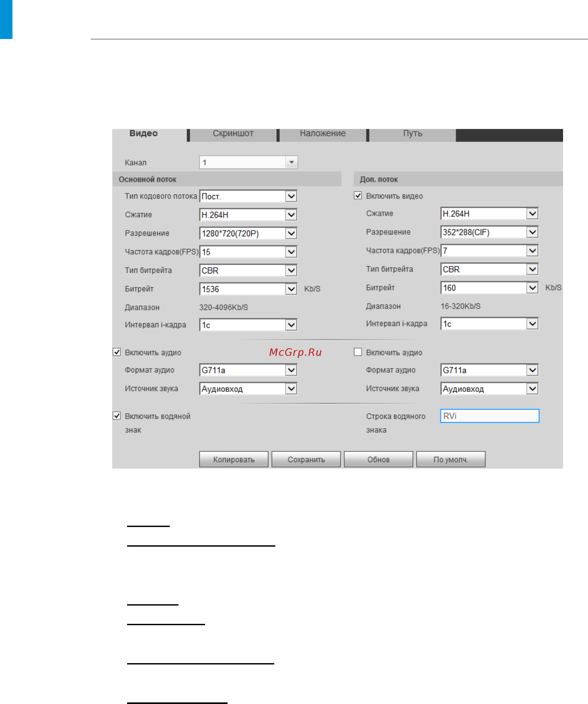Image resolution: width=588 pixels, height=704 pixels.
Task: Click the 16-320Kb/S range value
Action: pyautogui.click(x=460, y=306)
